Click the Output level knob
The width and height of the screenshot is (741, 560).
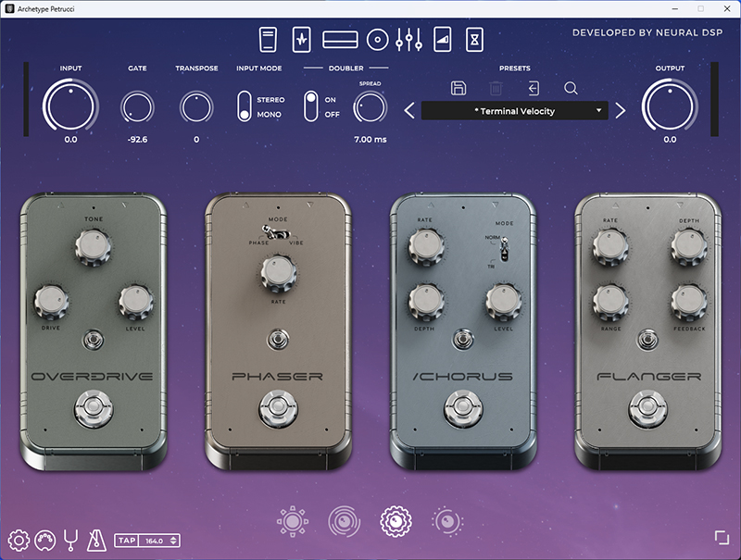(x=670, y=106)
